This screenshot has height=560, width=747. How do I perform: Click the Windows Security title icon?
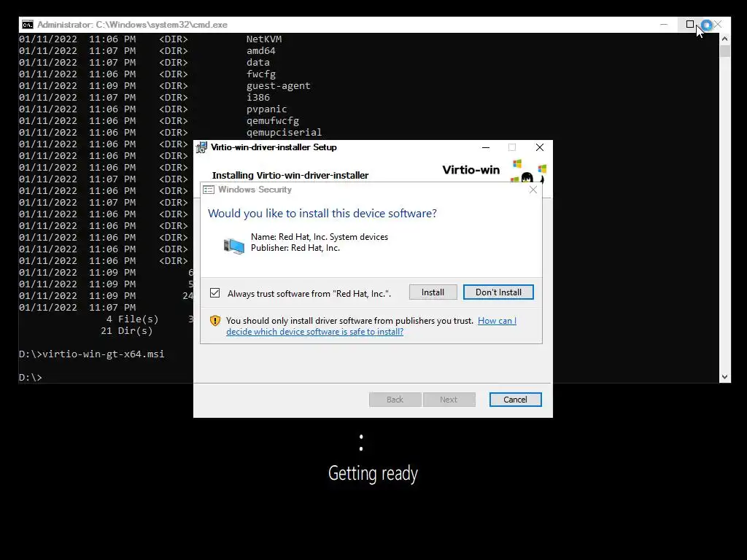[x=209, y=190]
